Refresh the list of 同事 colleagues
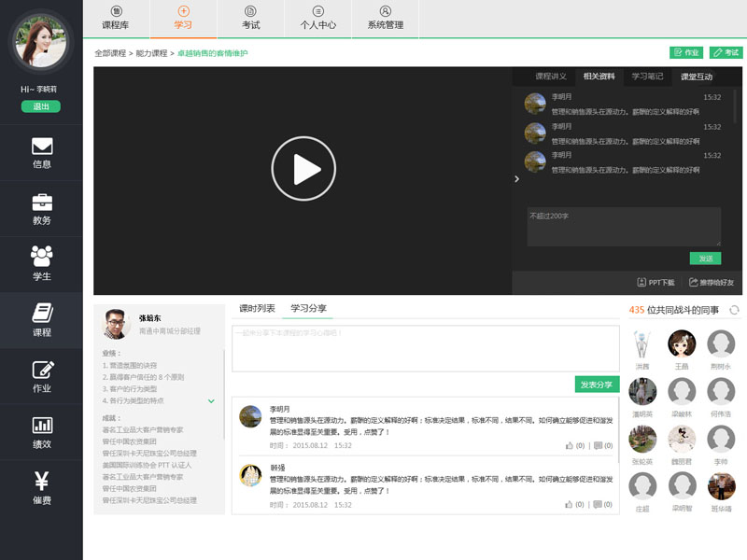Screen dimensions: 747x560 (734, 310)
